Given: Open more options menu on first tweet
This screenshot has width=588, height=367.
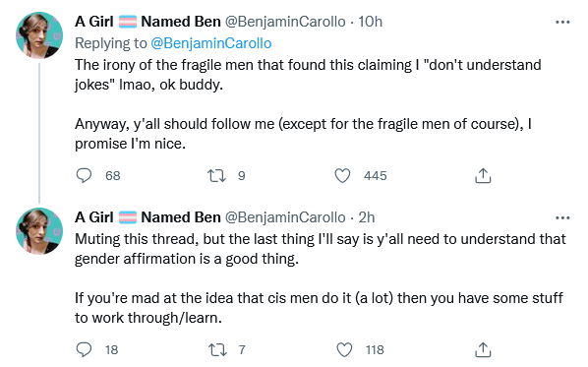Looking at the screenshot, I should click(562, 23).
